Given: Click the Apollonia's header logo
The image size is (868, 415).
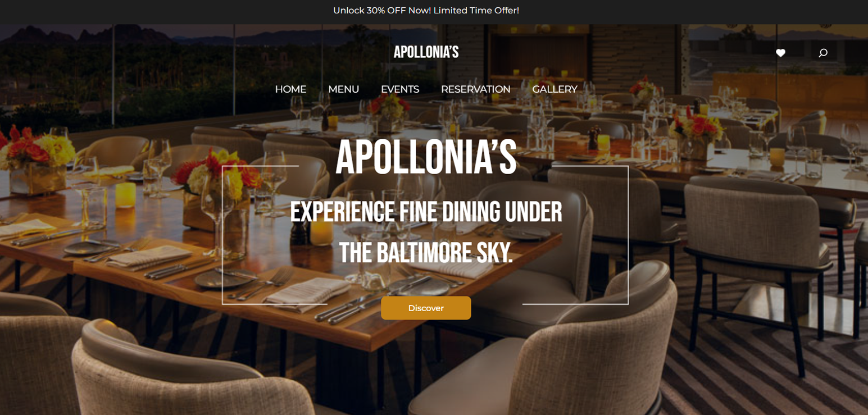Looking at the screenshot, I should (426, 52).
